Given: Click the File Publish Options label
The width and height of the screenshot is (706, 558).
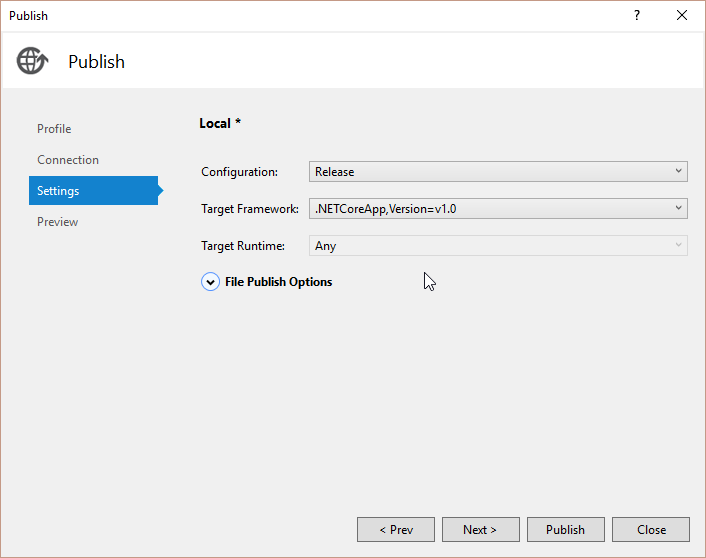Looking at the screenshot, I should pyautogui.click(x=278, y=282).
